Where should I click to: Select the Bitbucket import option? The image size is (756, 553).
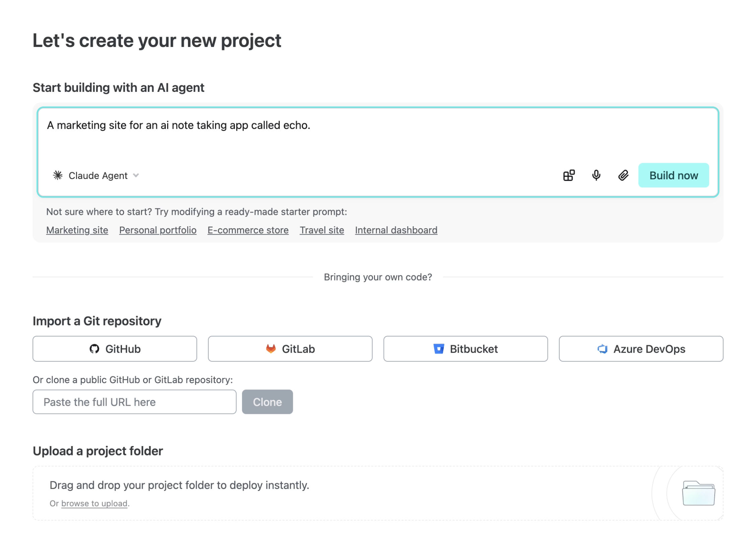point(465,349)
